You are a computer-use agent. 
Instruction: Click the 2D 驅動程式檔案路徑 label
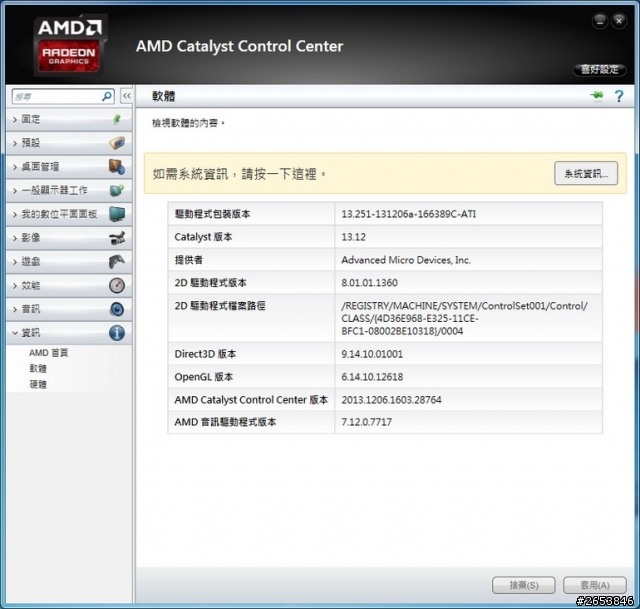[220, 306]
